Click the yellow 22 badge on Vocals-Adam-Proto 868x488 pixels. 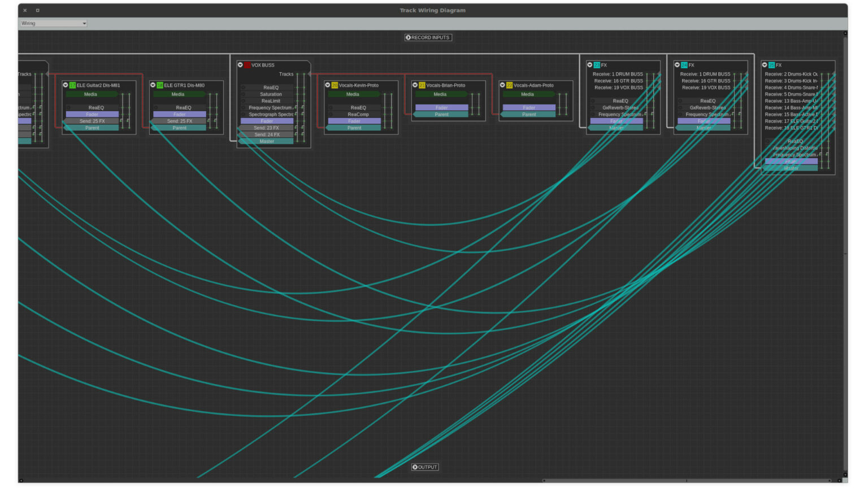(x=509, y=85)
